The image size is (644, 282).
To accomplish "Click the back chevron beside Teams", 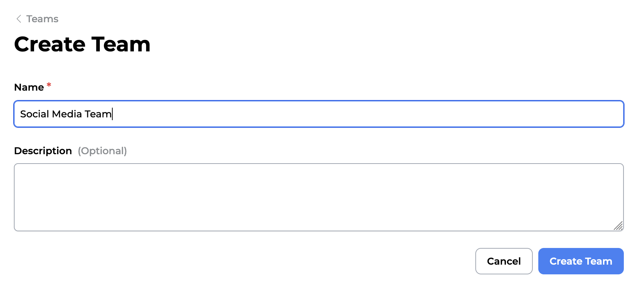I will point(19,19).
